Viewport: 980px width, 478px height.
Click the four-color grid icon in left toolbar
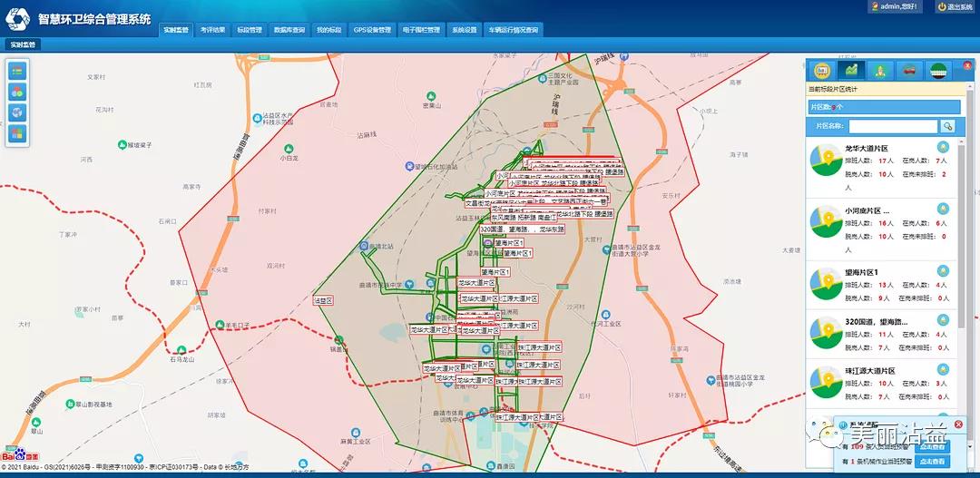coord(17,133)
